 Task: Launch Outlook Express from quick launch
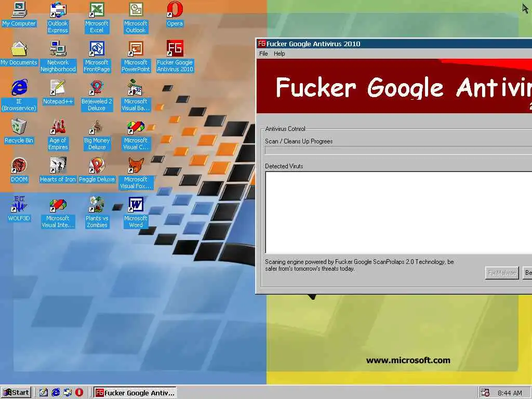pyautogui.click(x=68, y=393)
